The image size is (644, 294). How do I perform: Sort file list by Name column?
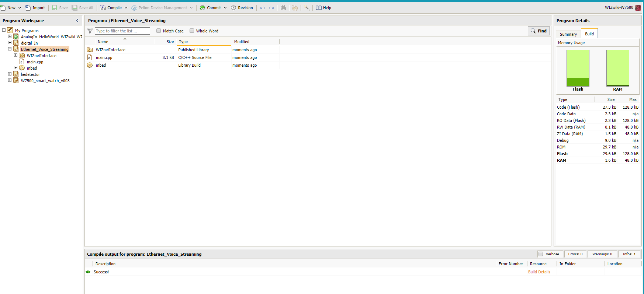pyautogui.click(x=125, y=42)
